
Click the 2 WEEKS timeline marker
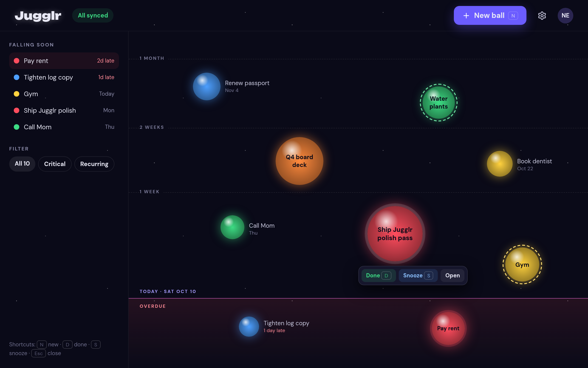(x=152, y=127)
